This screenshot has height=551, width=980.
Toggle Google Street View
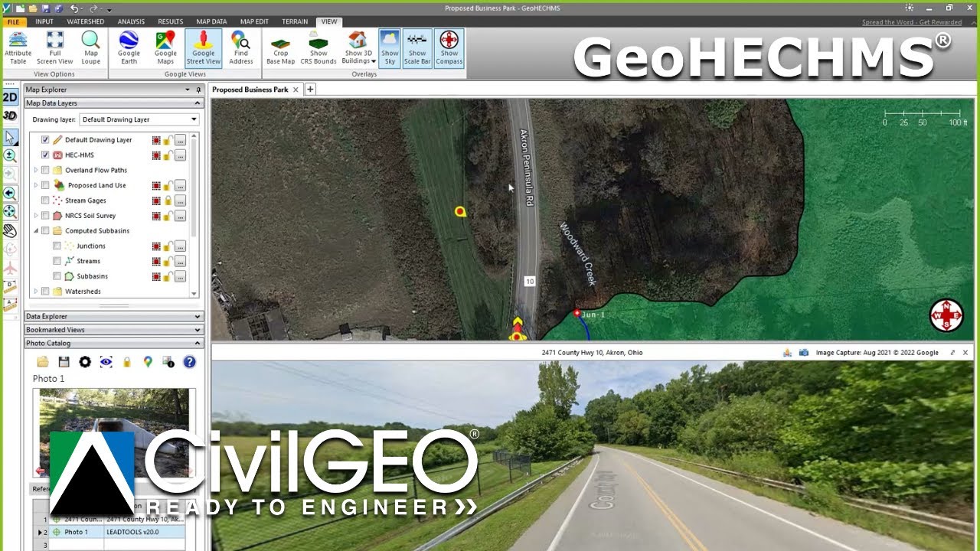pos(204,48)
